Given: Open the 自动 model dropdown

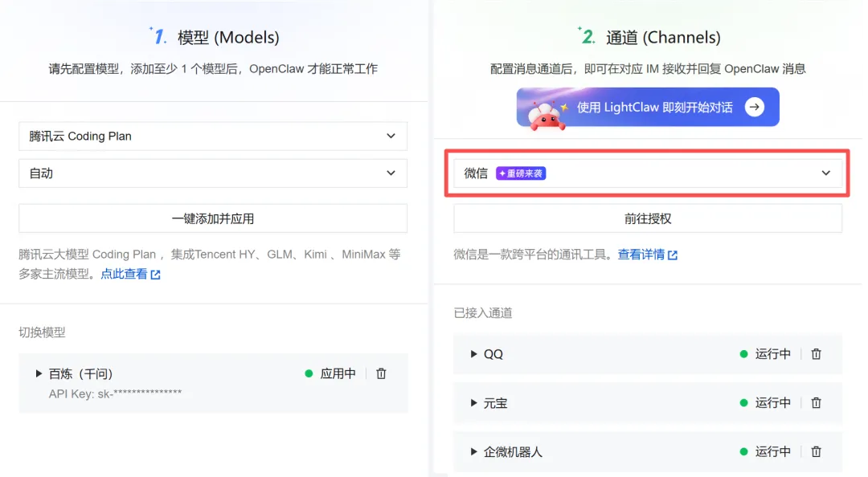Looking at the screenshot, I should click(213, 173).
